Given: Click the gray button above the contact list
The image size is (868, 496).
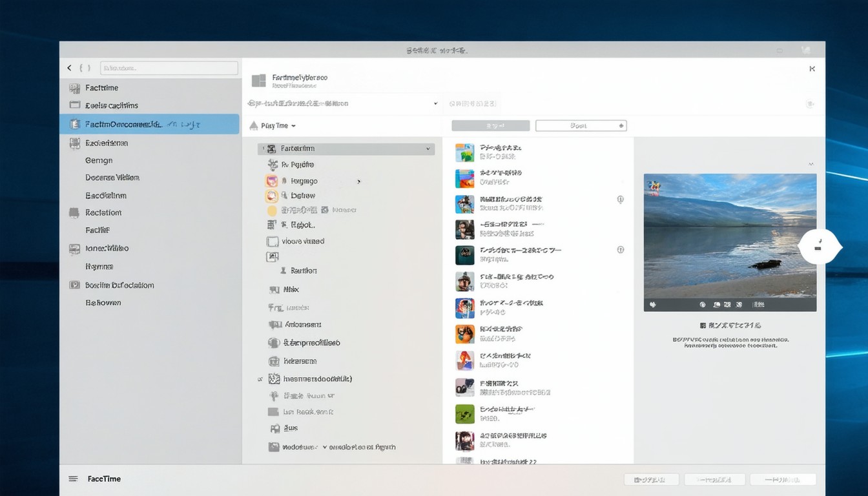Looking at the screenshot, I should pyautogui.click(x=490, y=126).
